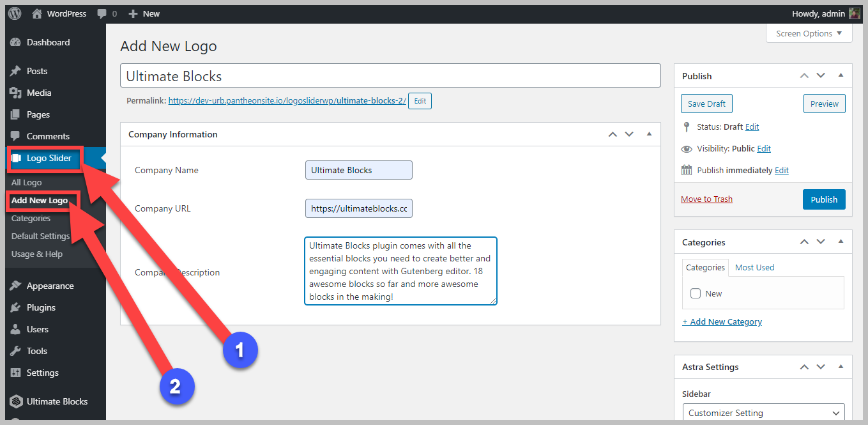Switch to the Most Used tab

tap(754, 267)
